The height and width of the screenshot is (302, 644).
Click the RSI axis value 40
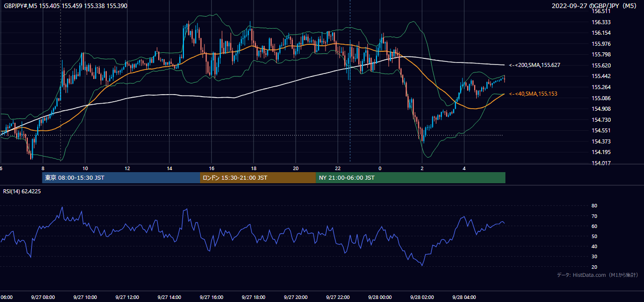tap(594, 246)
